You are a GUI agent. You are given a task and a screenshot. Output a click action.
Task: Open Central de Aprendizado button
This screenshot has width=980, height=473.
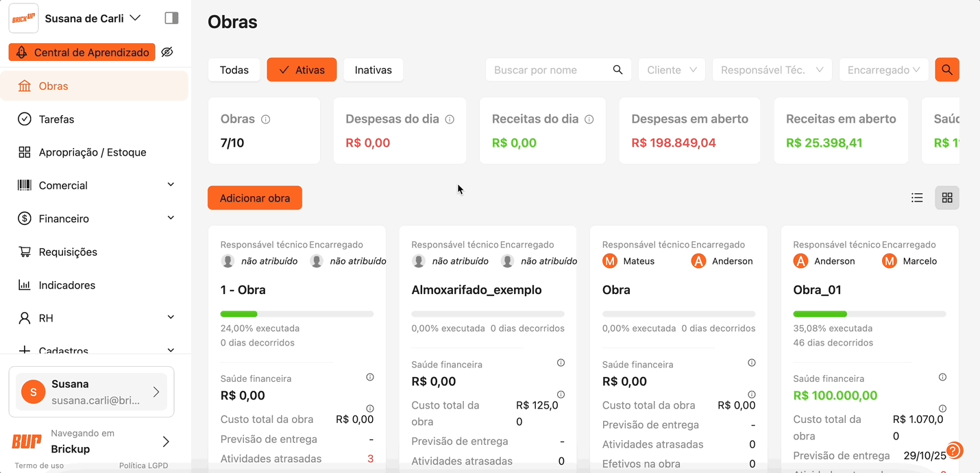[x=82, y=52]
